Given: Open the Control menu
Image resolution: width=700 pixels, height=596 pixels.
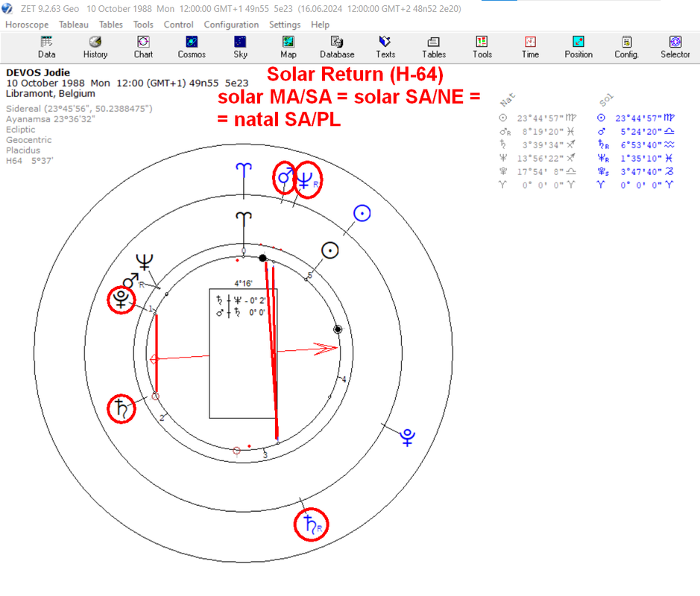Looking at the screenshot, I should (179, 25).
